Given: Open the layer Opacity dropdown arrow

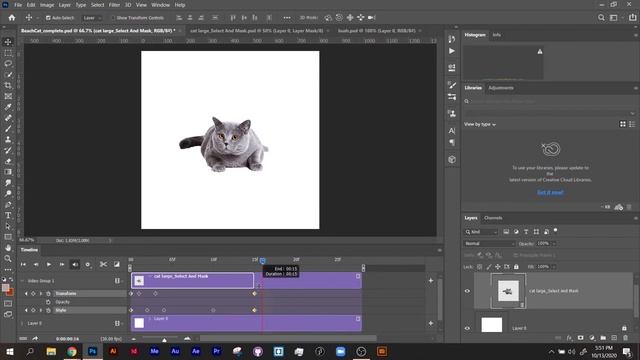Looking at the screenshot, I should click(x=554, y=243).
